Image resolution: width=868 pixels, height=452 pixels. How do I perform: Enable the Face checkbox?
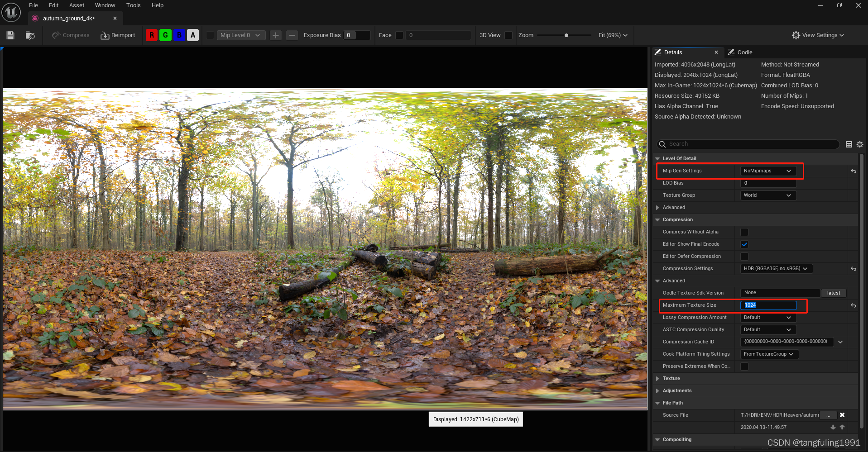[399, 35]
